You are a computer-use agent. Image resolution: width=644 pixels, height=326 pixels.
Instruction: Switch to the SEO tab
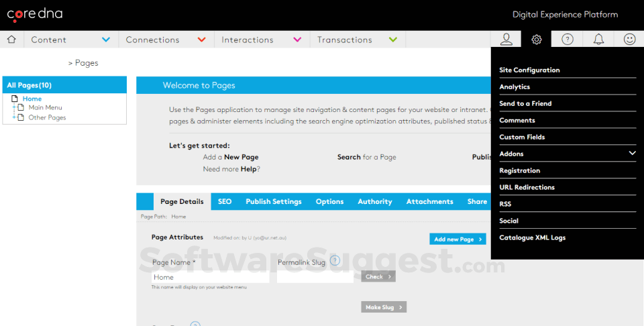coord(225,201)
